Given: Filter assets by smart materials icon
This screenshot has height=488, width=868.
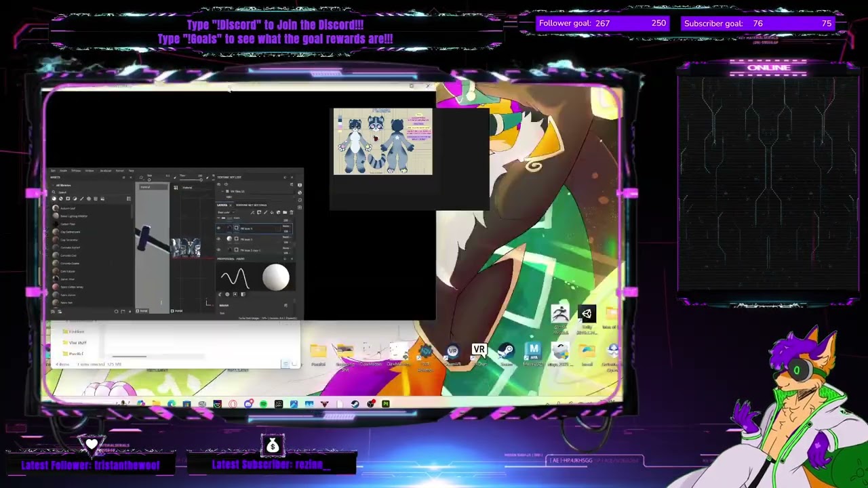Looking at the screenshot, I should [x=61, y=199].
